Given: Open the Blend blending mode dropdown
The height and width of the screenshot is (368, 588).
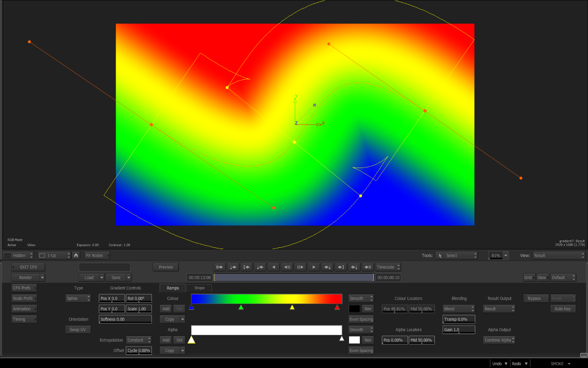Looking at the screenshot, I should coord(459,309).
